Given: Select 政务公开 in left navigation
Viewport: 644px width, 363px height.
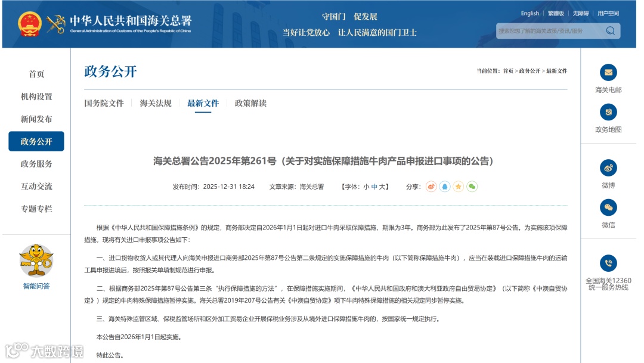Looking at the screenshot, I should click(36, 141).
